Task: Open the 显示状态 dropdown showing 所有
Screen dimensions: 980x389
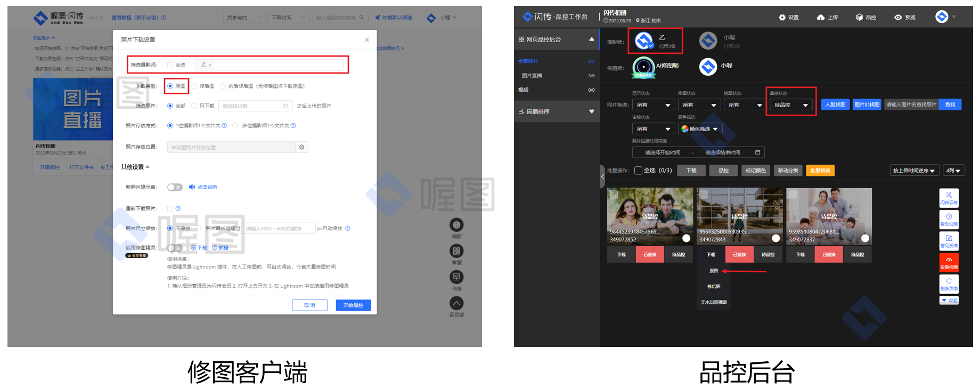Action: tap(653, 105)
